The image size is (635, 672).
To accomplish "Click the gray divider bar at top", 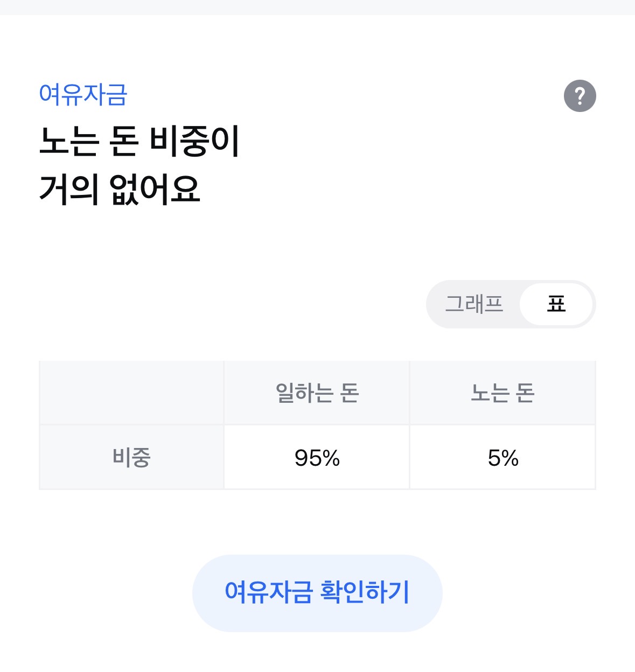I will [317, 7].
